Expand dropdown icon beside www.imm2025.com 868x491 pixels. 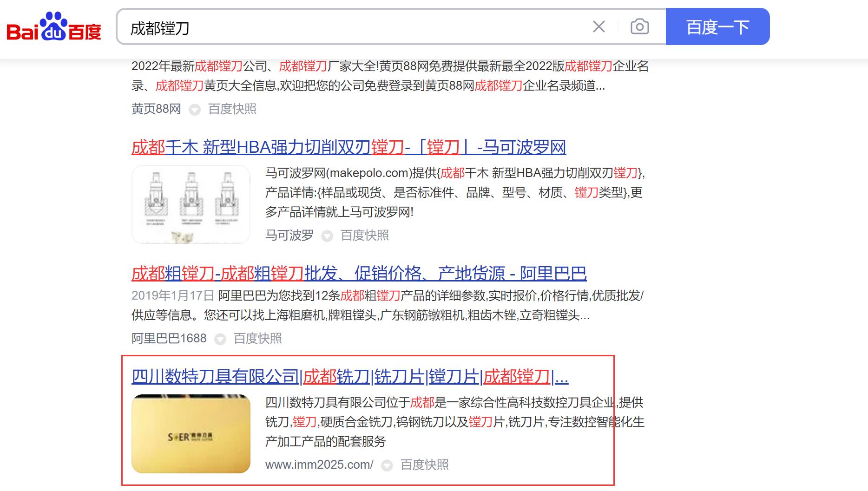click(x=387, y=465)
